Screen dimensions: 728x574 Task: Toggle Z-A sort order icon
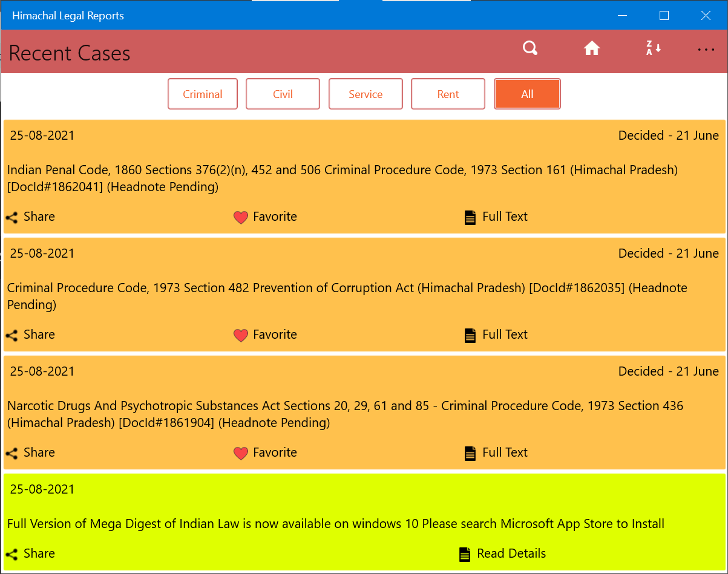click(653, 48)
